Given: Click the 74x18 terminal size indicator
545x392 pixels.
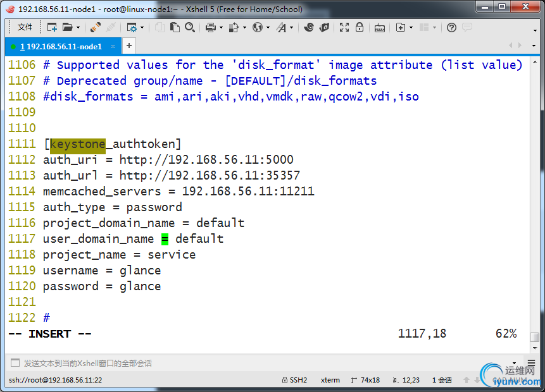Looking at the screenshot, I should (366, 380).
